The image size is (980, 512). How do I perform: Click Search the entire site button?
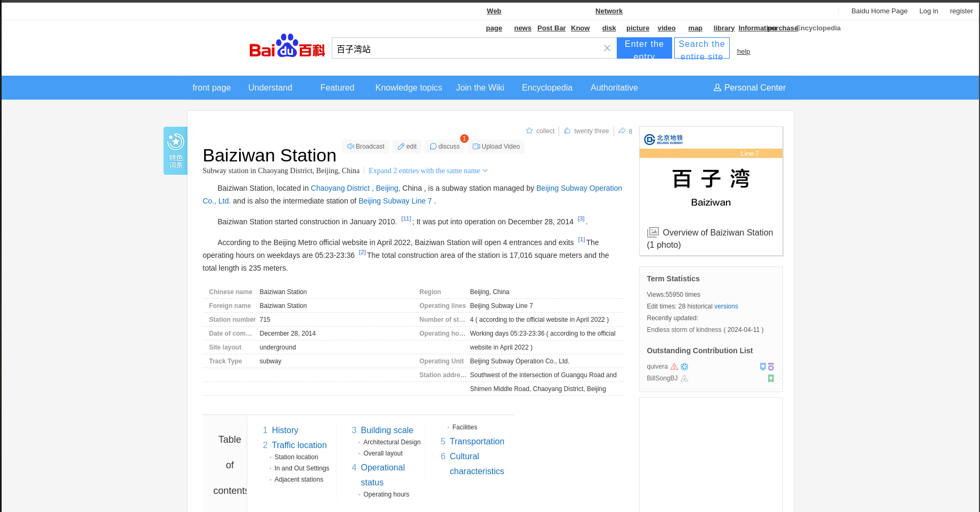tap(702, 48)
